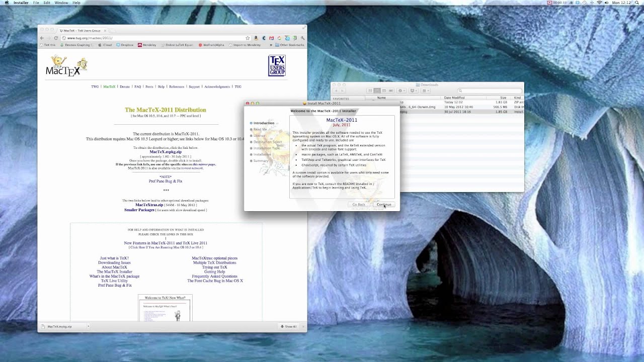The image size is (644, 362).
Task: Open the Help menu
Action: (76, 3)
